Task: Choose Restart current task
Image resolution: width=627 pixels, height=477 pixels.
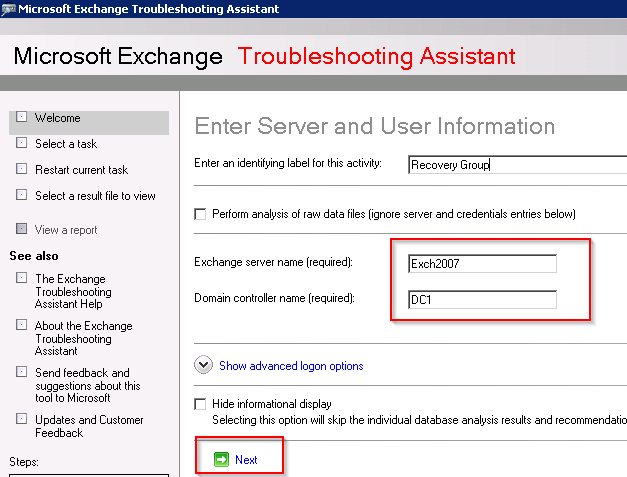Action: tap(82, 170)
